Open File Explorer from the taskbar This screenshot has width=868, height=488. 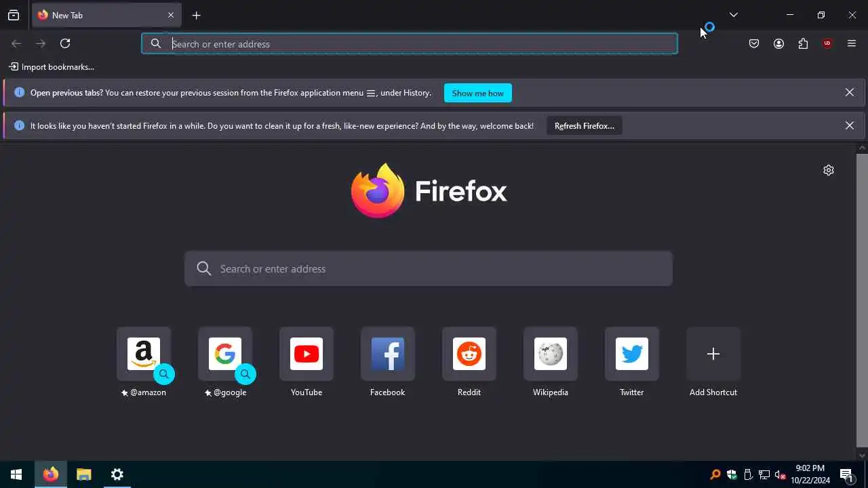84,474
